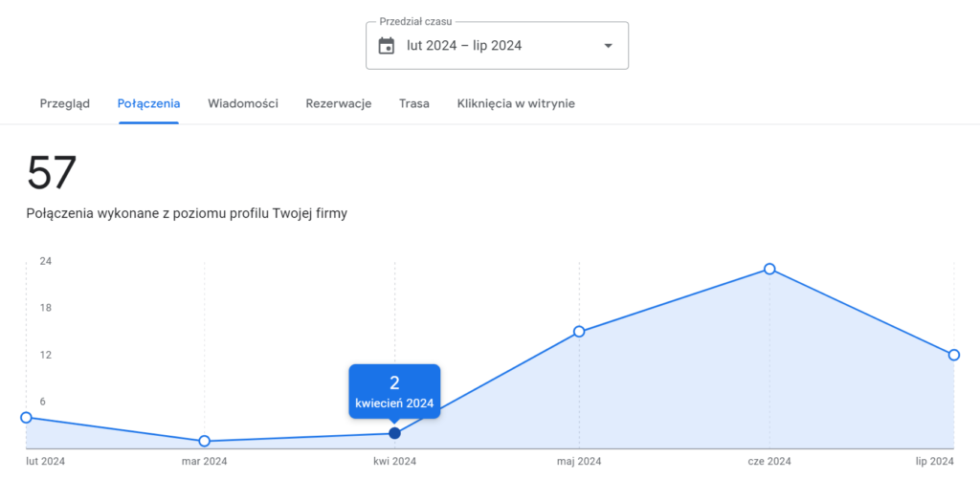This screenshot has height=479, width=980.
Task: Click the lip 2024 data point
Action: [x=954, y=355]
